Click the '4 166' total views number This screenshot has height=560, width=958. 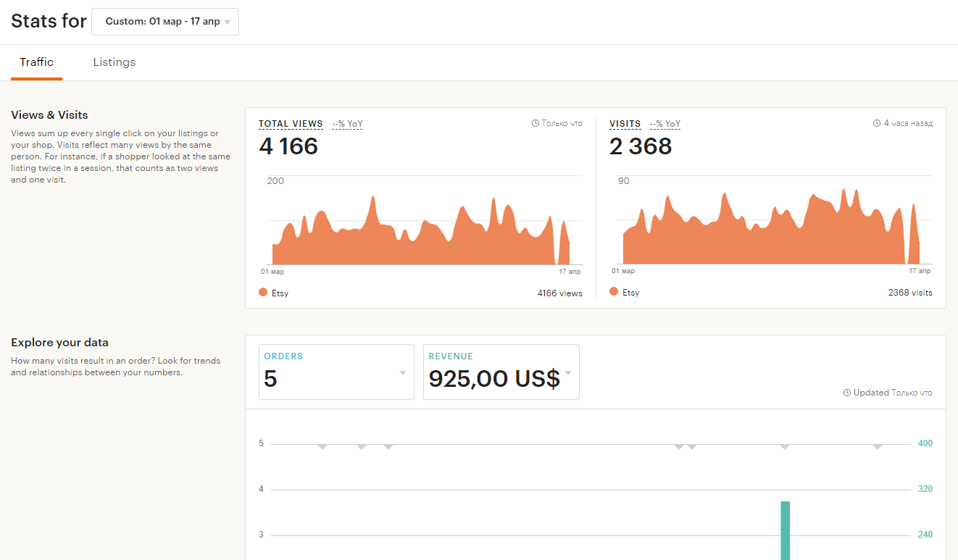click(288, 146)
